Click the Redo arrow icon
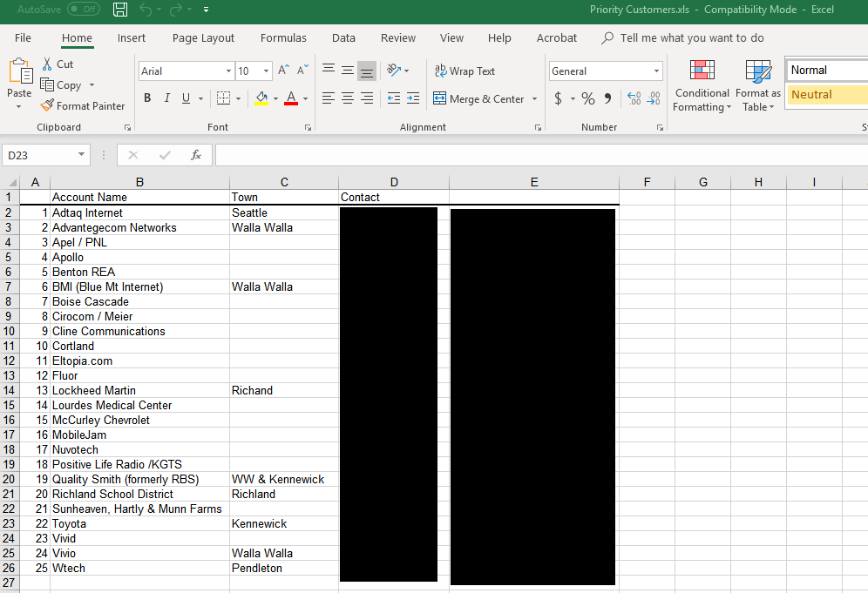 176,10
